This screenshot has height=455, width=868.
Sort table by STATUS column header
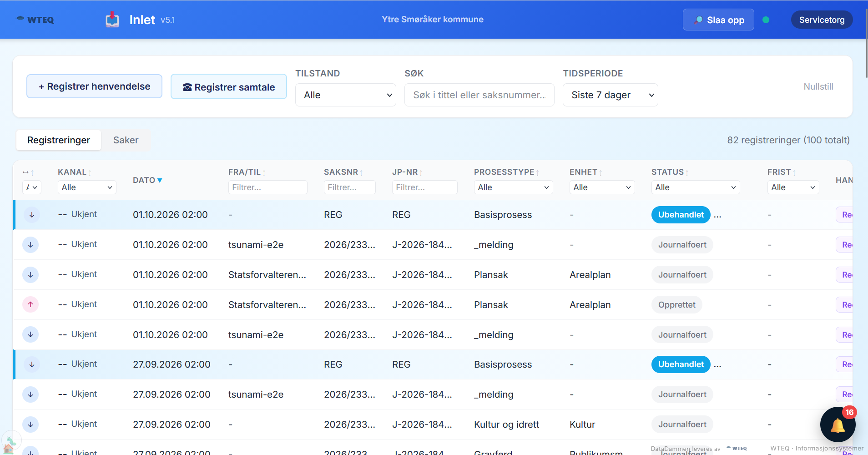coord(670,172)
